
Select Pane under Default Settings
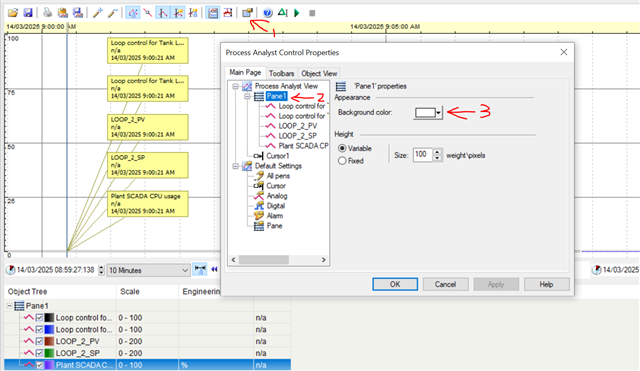(274, 226)
